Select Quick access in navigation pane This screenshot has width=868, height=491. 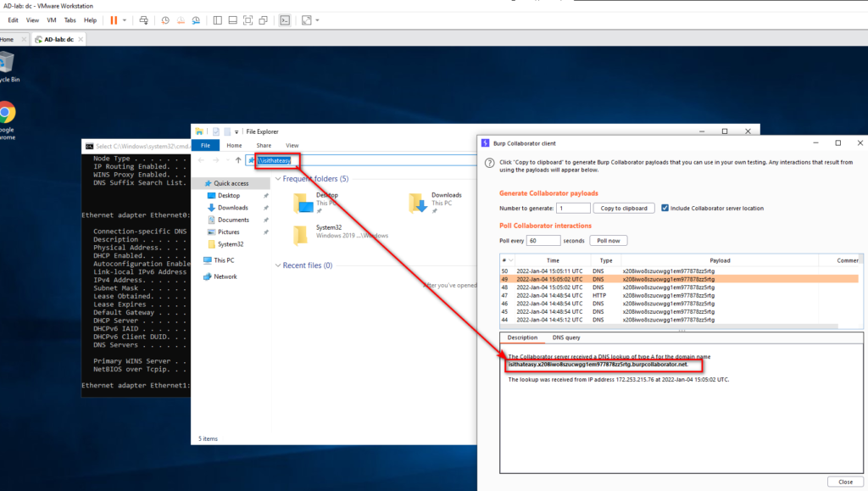coord(231,183)
